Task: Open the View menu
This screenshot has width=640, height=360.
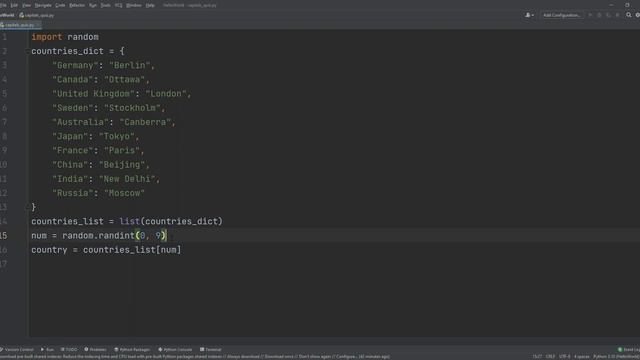Action: tap(27, 5)
